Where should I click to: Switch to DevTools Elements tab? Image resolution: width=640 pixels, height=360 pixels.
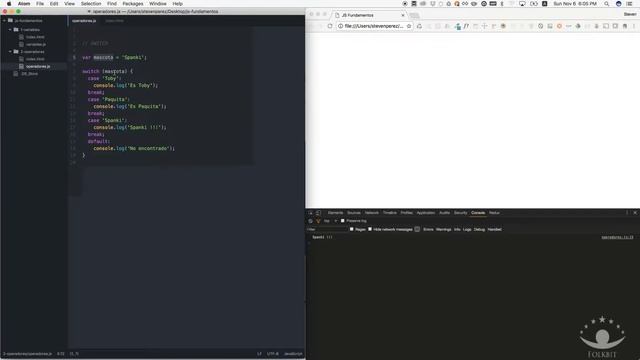pos(336,213)
